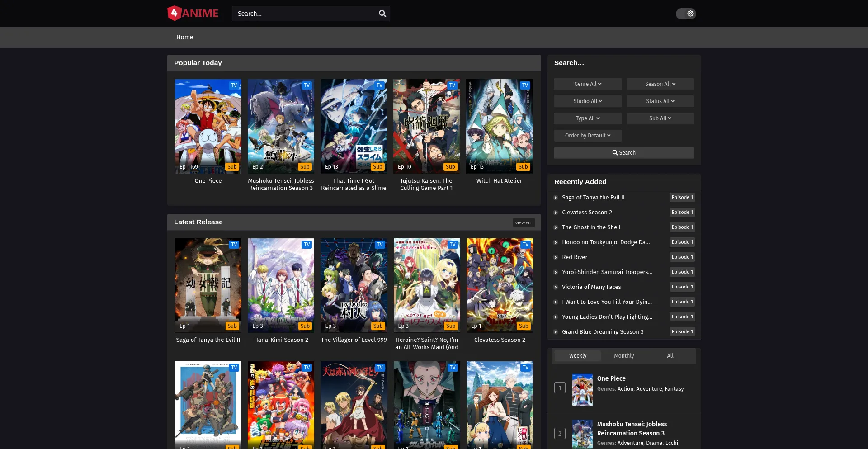Click the Hana-Kimi Season 2 title link

(281, 340)
